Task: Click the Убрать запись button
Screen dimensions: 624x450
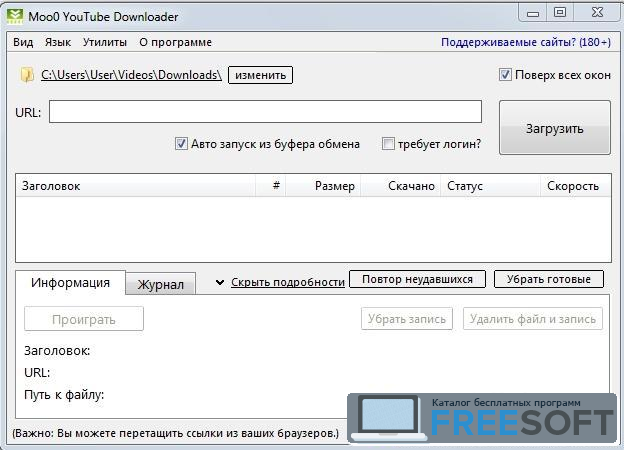Action: pos(407,319)
